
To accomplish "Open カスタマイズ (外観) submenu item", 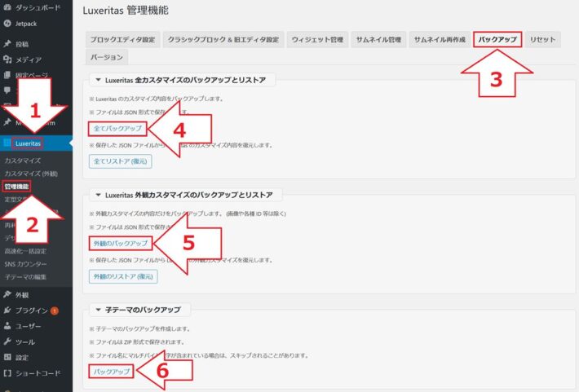I will tap(31, 174).
